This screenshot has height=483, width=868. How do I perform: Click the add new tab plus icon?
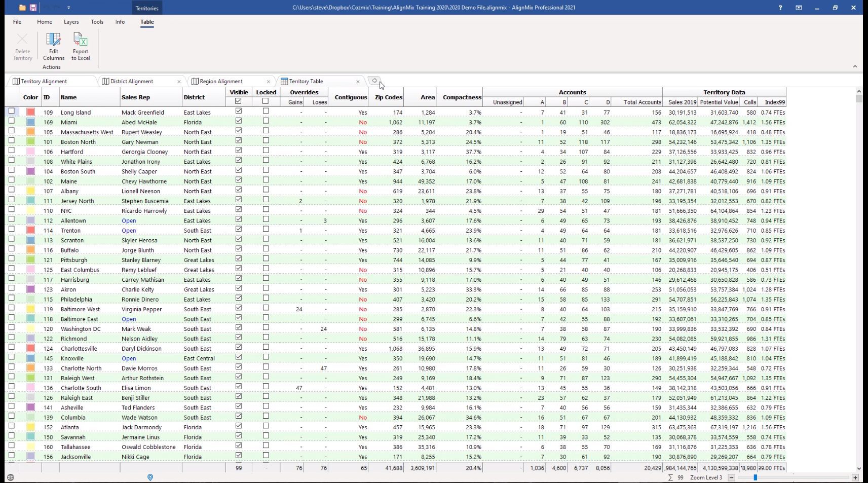pyautogui.click(x=374, y=81)
